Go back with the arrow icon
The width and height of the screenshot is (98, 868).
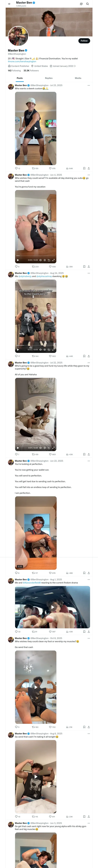point(9,4)
